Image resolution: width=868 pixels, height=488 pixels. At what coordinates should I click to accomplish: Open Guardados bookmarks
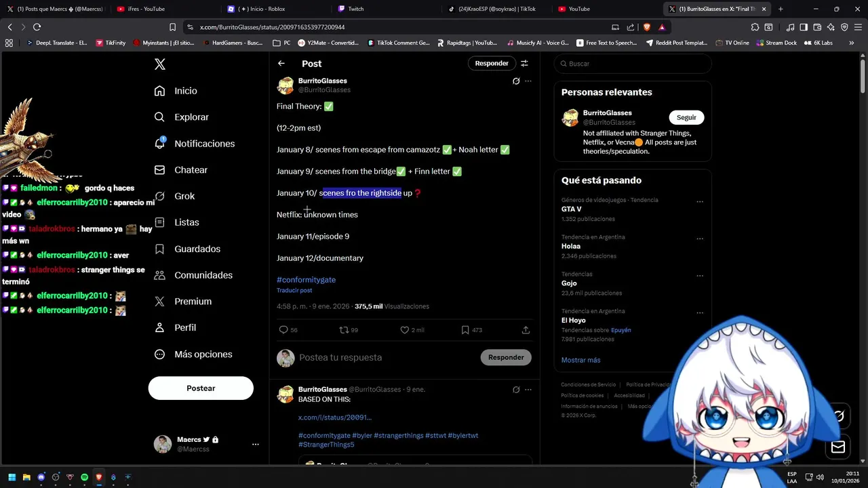pyautogui.click(x=187, y=249)
